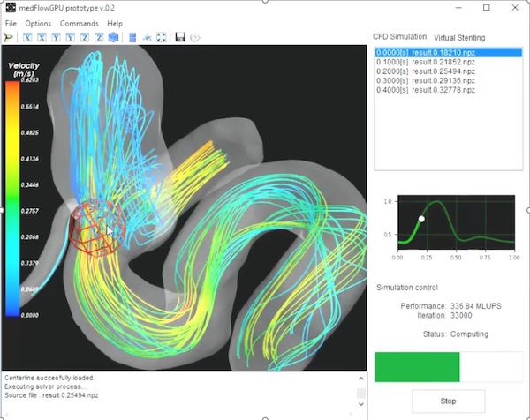This screenshot has width=530, height=420.
Task: Select result.0.18210.npz at 0.0000[s]
Action: [x=448, y=53]
